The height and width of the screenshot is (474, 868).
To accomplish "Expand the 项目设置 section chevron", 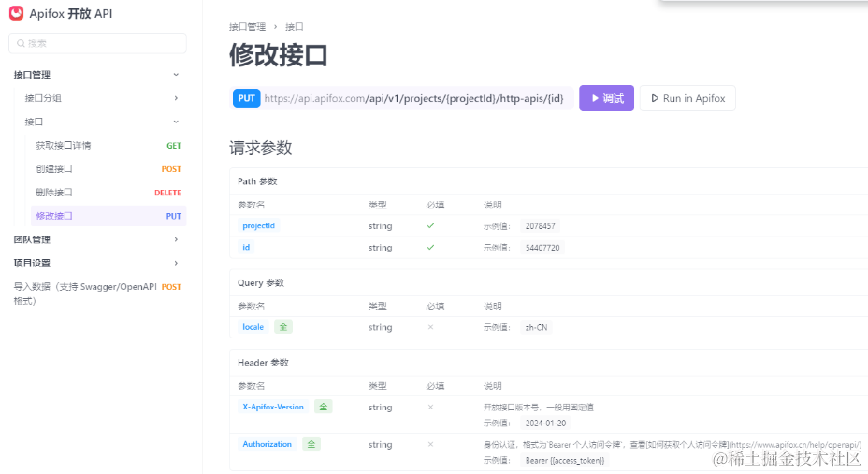I will [x=176, y=264].
